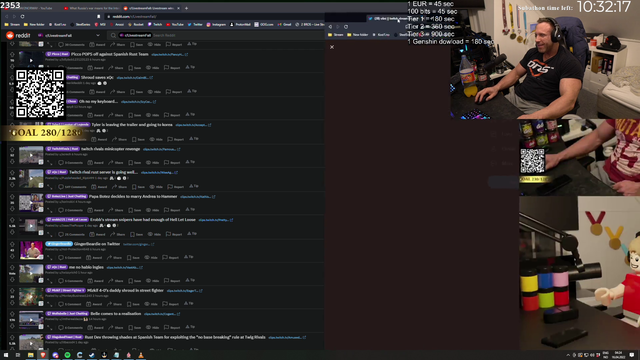Downvote the Picco POPS off post
Image resolution: width=640 pixels, height=360 pixels.
coord(12,66)
